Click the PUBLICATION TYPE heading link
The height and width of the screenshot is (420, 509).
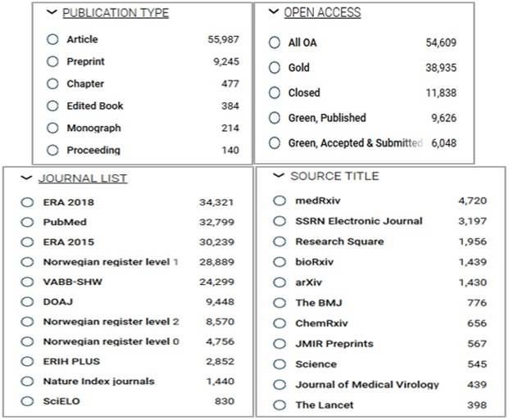116,13
